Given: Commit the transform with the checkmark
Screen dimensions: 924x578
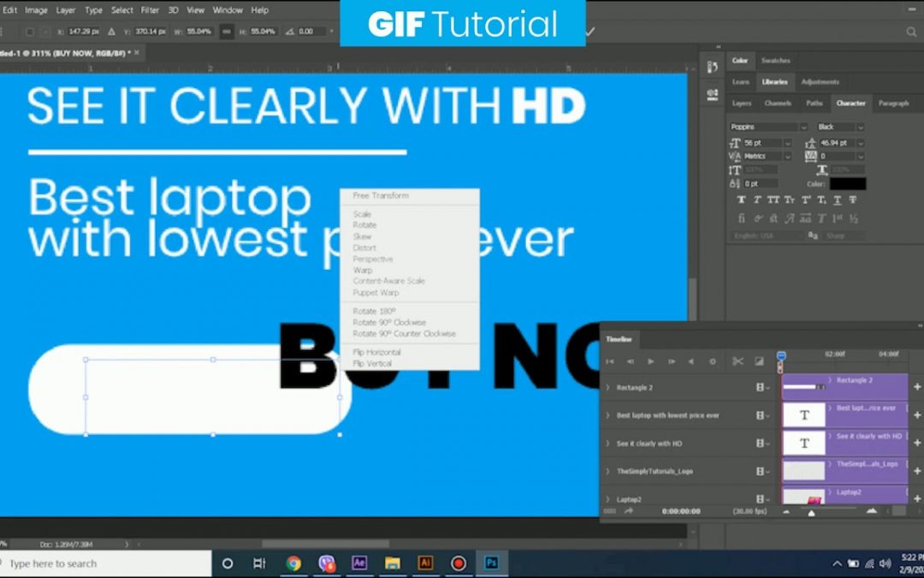Looking at the screenshot, I should (x=589, y=31).
